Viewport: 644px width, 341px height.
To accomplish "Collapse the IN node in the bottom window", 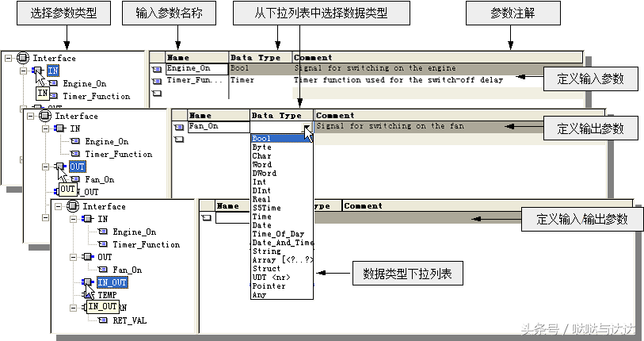I will (x=73, y=219).
